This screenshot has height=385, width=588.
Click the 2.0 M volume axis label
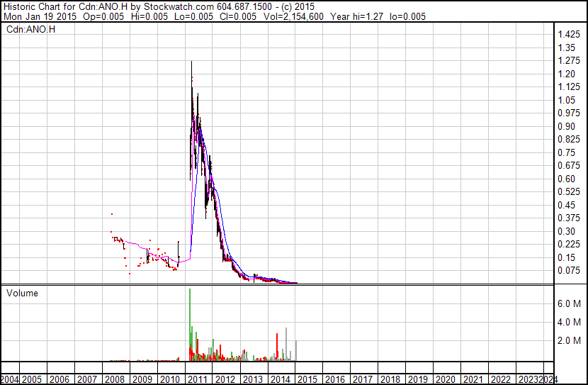(569, 340)
